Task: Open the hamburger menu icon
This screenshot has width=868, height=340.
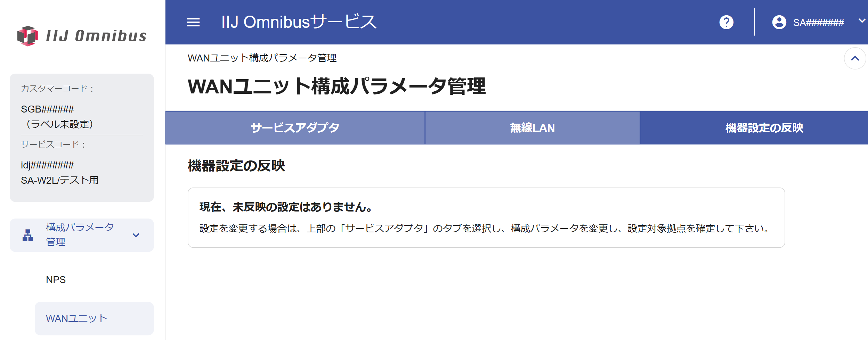Action: [193, 23]
